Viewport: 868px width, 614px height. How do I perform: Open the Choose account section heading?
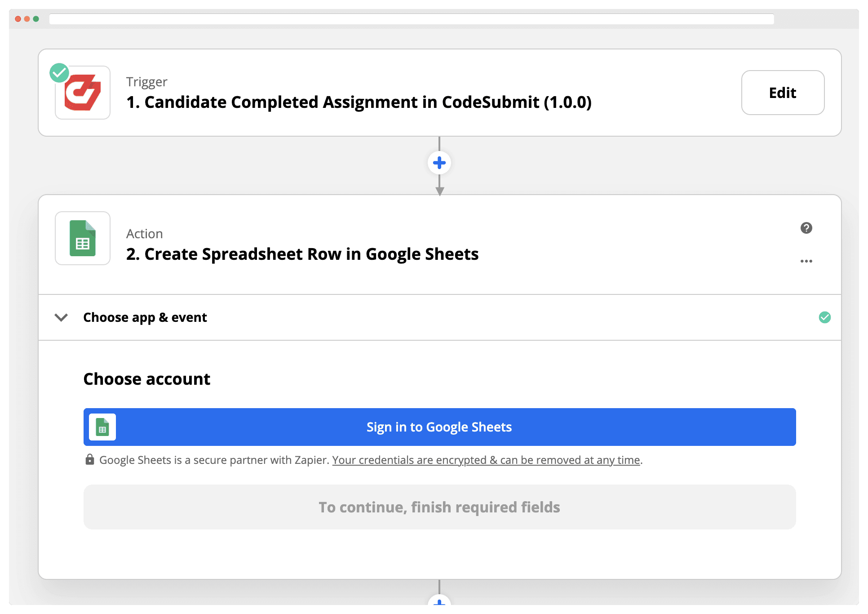coord(147,379)
